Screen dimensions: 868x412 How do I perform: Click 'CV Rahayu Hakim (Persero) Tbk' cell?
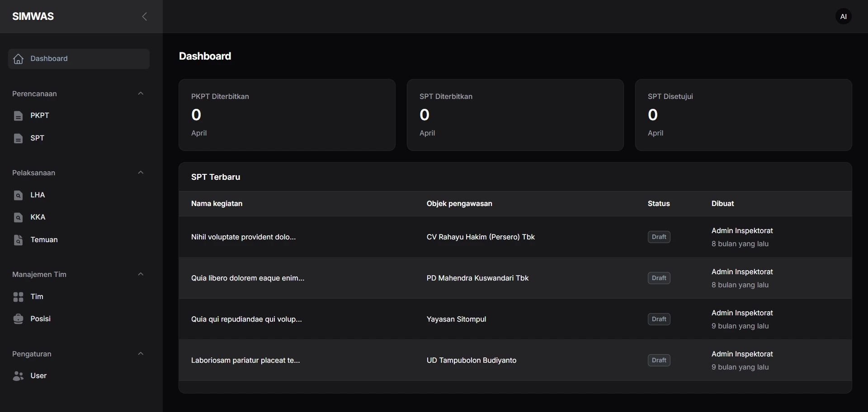(481, 237)
